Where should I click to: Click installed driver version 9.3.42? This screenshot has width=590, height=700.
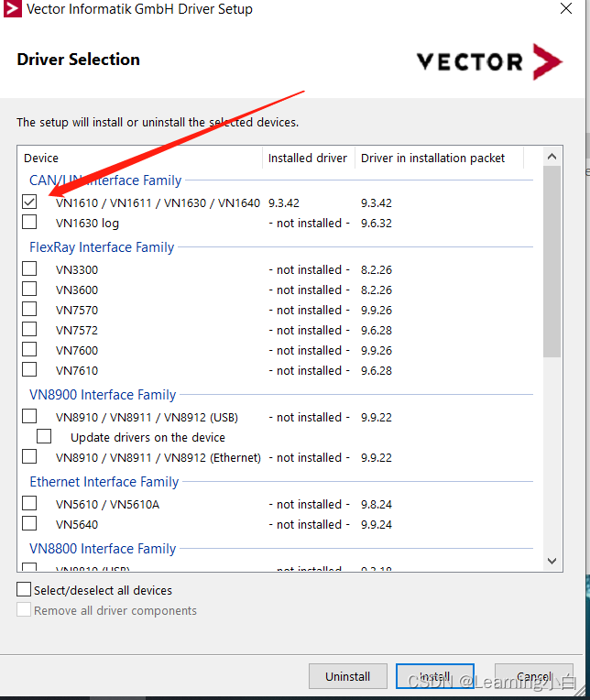click(284, 203)
